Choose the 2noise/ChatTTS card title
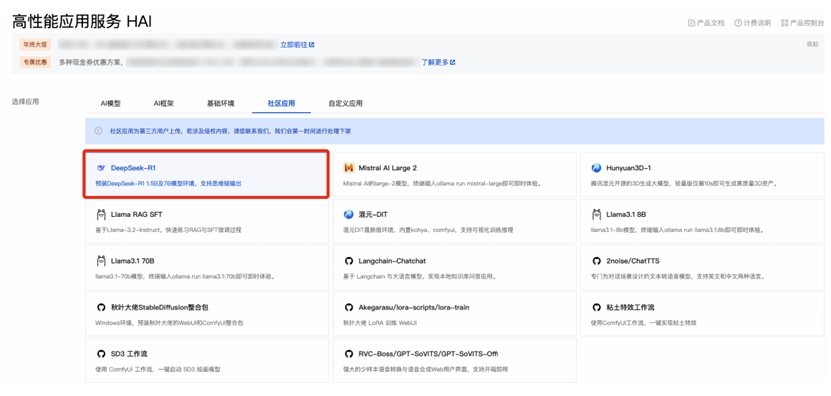This screenshot has height=396, width=831. tap(633, 261)
